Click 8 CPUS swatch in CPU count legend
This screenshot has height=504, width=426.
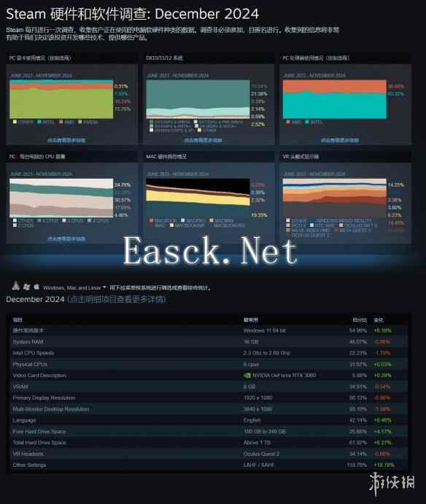(39, 220)
